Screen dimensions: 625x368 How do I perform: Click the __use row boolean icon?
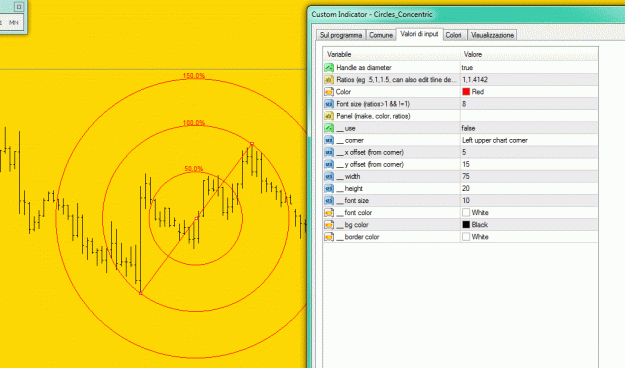click(x=329, y=128)
